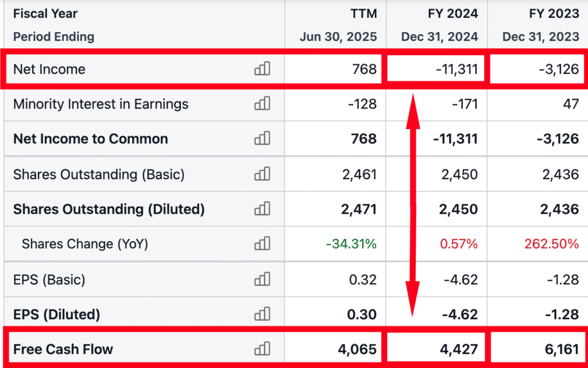This screenshot has width=588, height=368.
Task: Show the Free Cash Flow chart icon
Action: click(262, 349)
